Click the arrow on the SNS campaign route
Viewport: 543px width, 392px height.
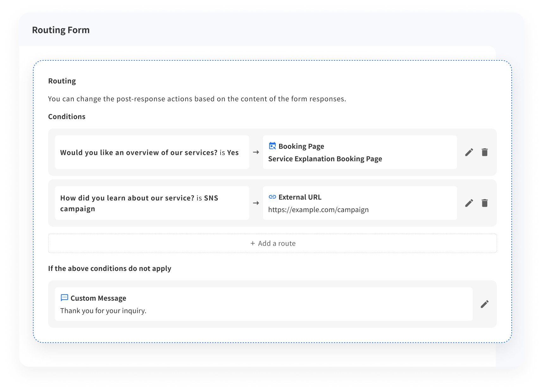coord(256,203)
